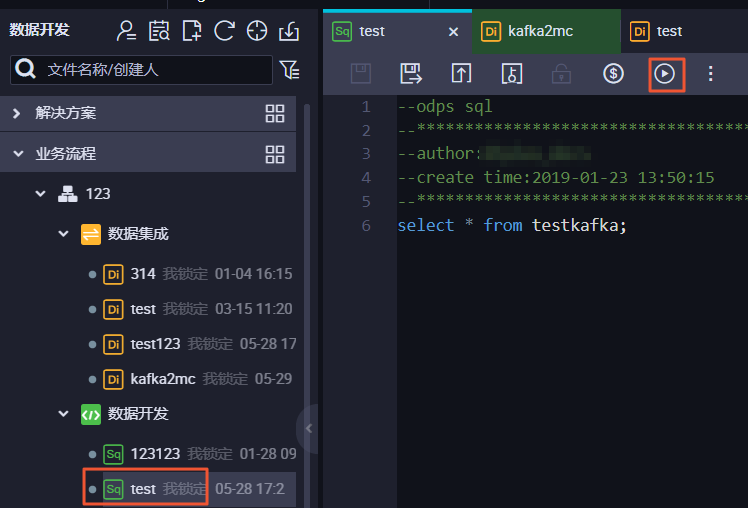The height and width of the screenshot is (508, 748).
Task: Click the submit upload arrow icon
Action: [461, 73]
